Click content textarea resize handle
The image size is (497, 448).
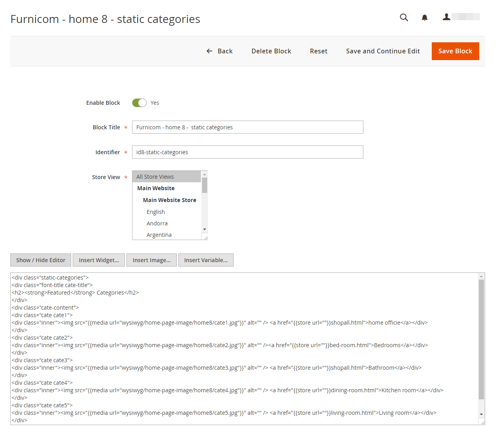[x=482, y=422]
